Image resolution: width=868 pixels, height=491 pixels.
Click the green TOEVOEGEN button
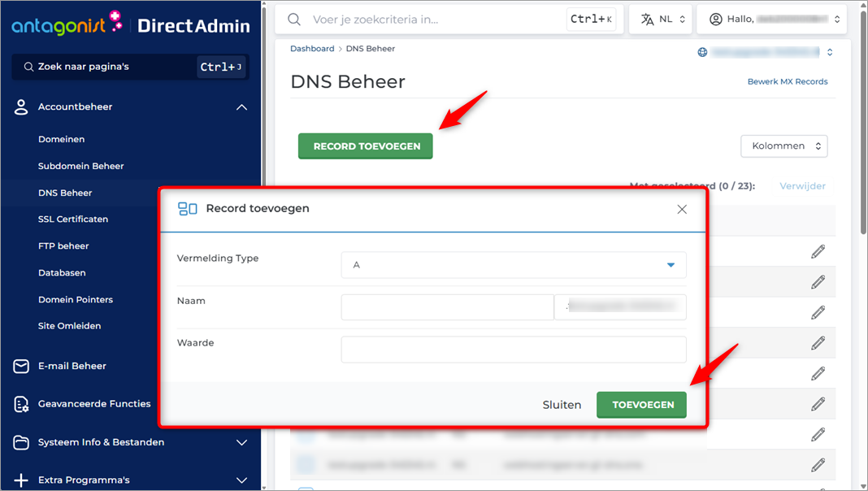(641, 405)
